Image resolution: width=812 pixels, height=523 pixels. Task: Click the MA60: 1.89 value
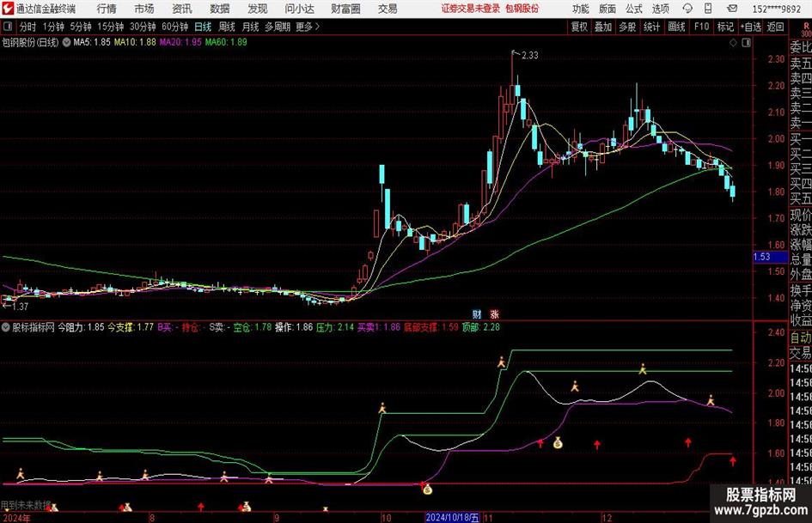coord(226,42)
